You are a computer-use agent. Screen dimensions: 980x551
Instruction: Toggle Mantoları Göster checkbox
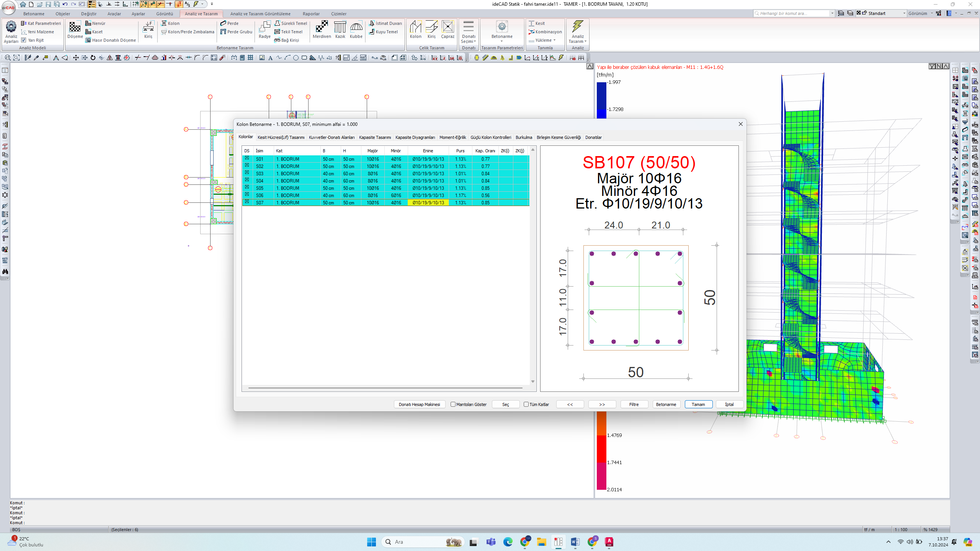coord(453,404)
